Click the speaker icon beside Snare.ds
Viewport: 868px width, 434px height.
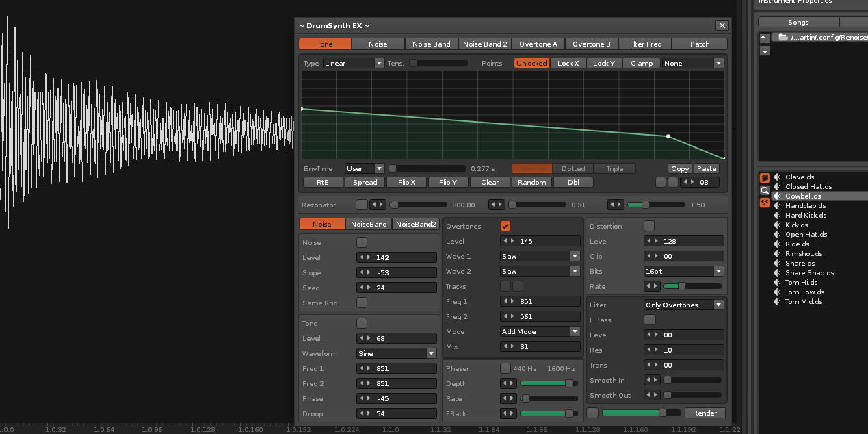(x=778, y=264)
